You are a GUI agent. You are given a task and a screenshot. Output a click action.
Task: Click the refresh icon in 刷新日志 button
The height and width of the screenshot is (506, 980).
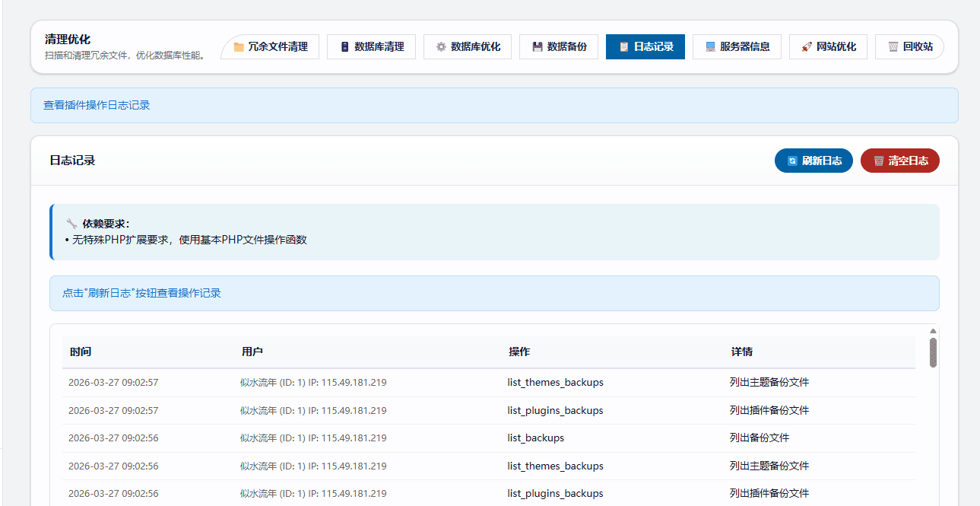[x=792, y=161]
